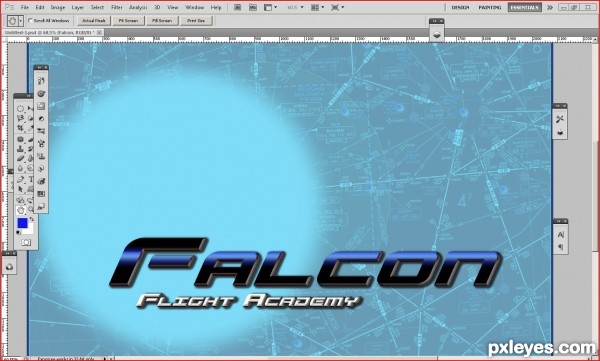Viewport: 600px width, 361px height.
Task: Click the Fit Screen button
Action: [x=128, y=21]
